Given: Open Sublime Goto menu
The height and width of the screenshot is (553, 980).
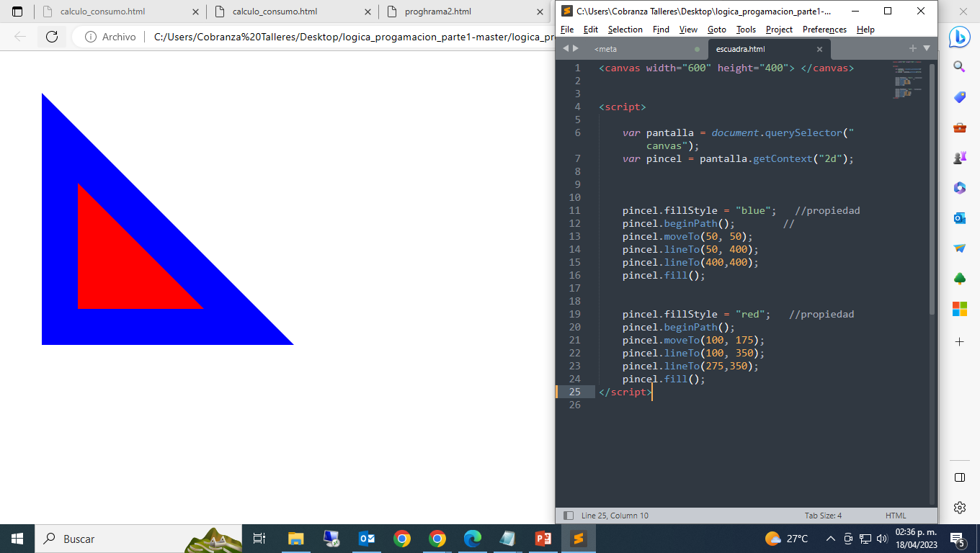Looking at the screenshot, I should click(x=717, y=30).
